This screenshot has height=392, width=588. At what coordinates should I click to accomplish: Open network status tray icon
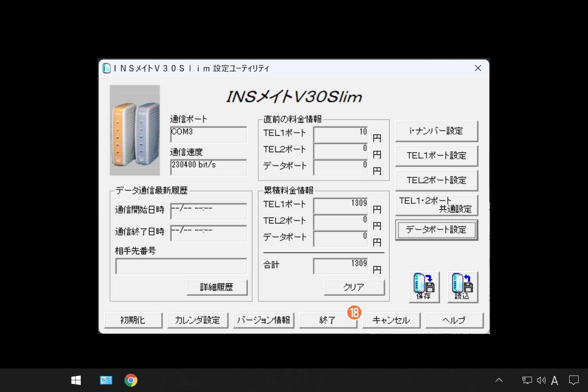(527, 380)
